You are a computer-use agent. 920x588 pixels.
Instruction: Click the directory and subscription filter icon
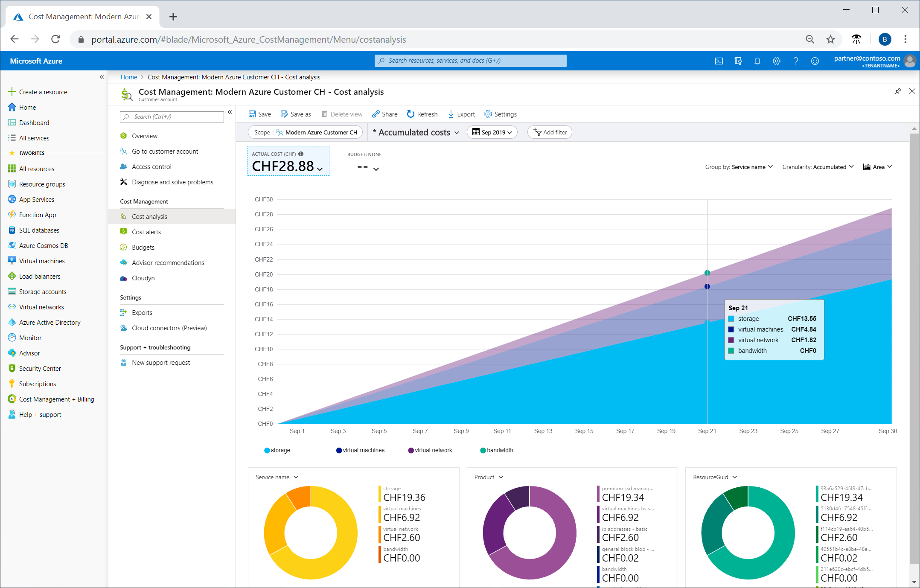pyautogui.click(x=738, y=61)
